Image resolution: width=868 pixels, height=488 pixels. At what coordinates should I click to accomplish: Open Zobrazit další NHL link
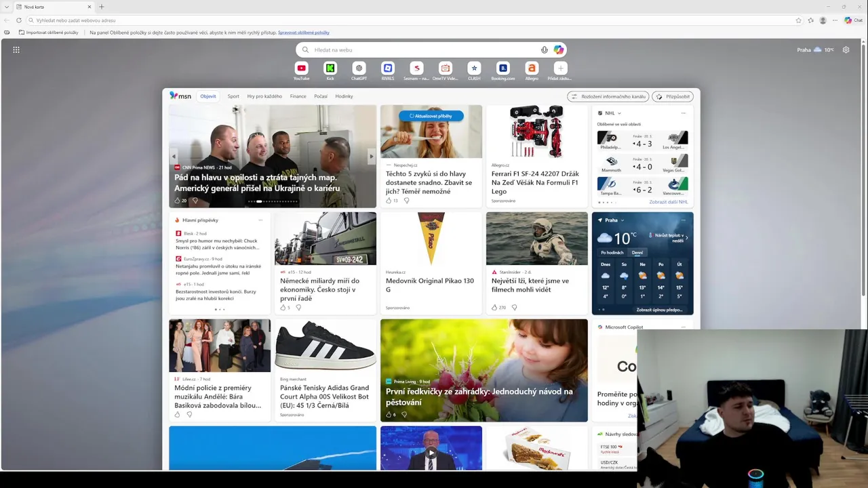click(669, 202)
